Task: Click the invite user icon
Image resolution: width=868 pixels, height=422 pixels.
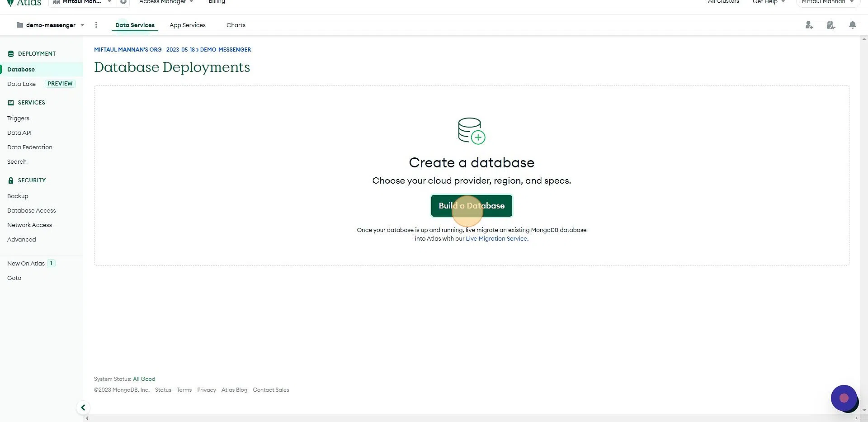Action: (x=809, y=25)
